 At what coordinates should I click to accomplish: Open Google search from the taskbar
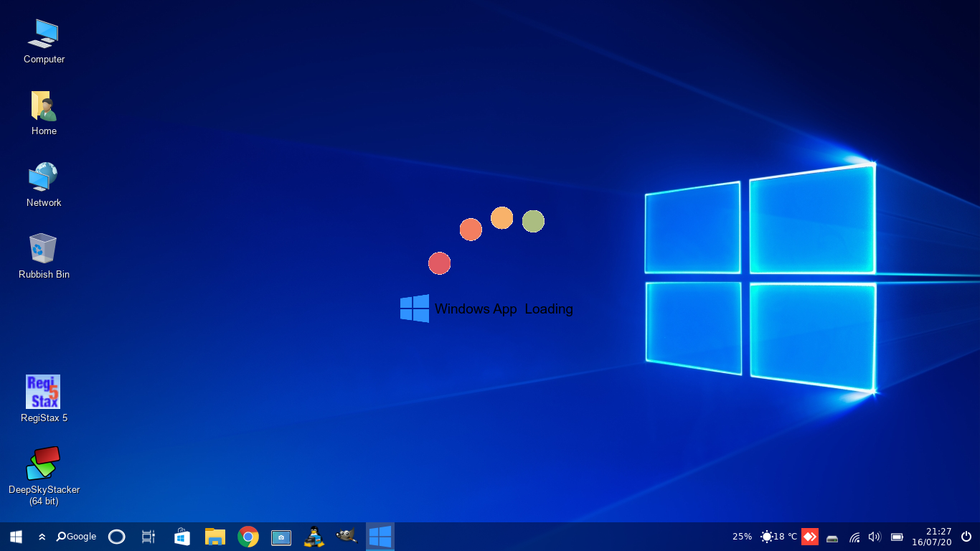[75, 536]
